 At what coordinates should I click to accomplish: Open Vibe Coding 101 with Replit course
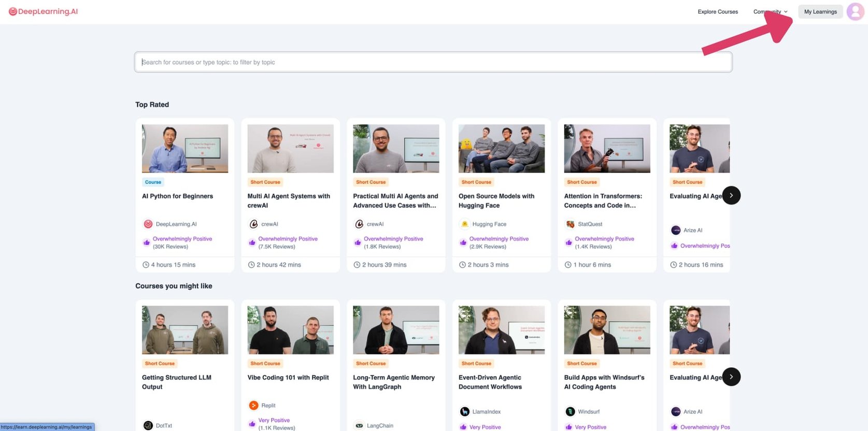(x=288, y=378)
